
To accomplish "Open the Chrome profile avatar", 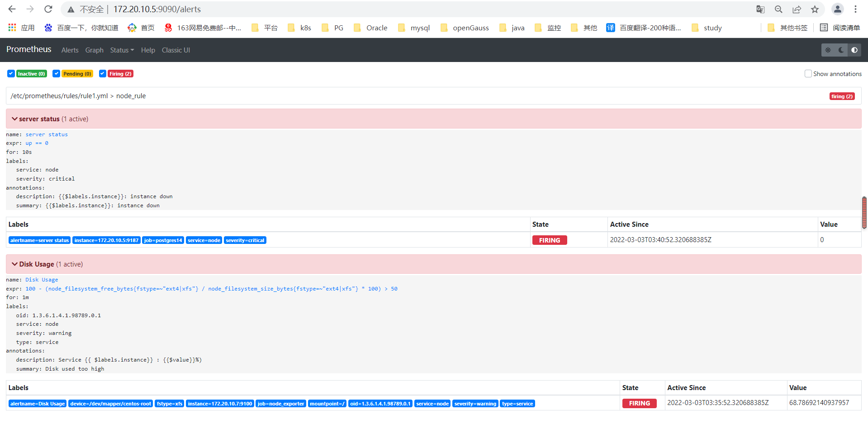I will 837,9.
